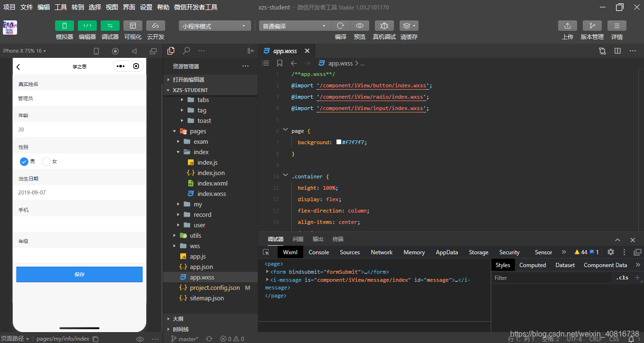The height and width of the screenshot is (343, 644).
Task: Toggle the .cls class editor
Action: tap(622, 278)
